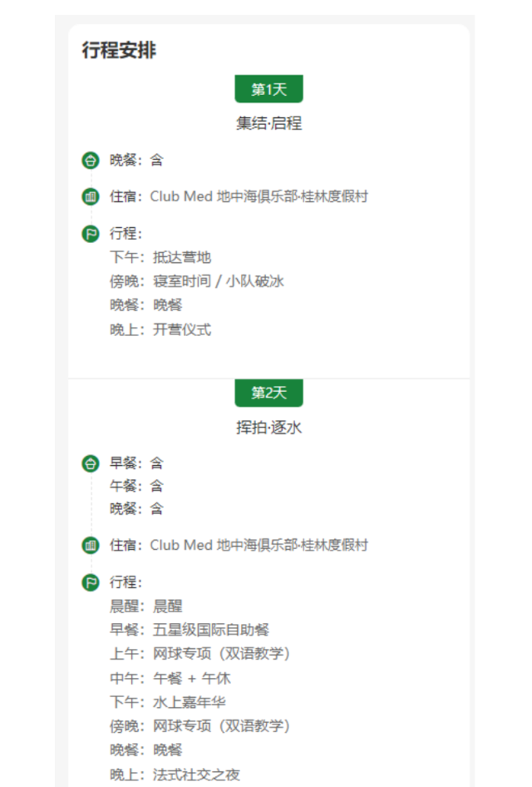Click the Day 2 itinerary flag icon
Image resolution: width=532 pixels, height=787 pixels.
tap(90, 582)
